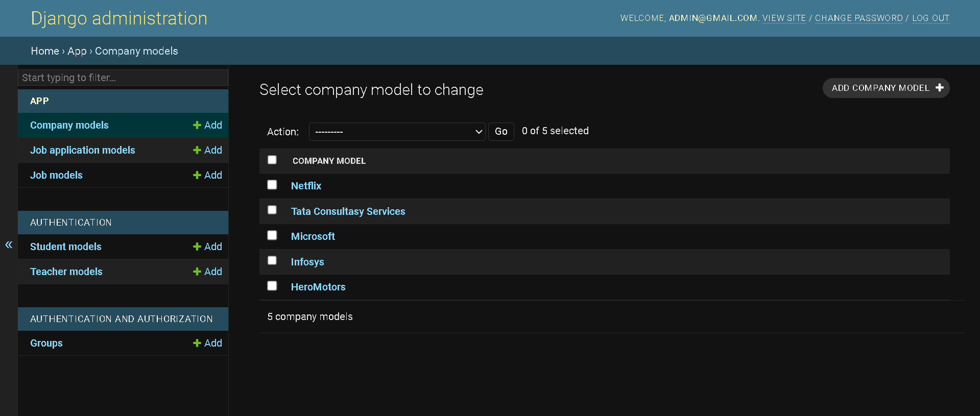The width and height of the screenshot is (980, 416).
Task: Open the Tata Consultasy Services entry
Action: click(x=348, y=211)
